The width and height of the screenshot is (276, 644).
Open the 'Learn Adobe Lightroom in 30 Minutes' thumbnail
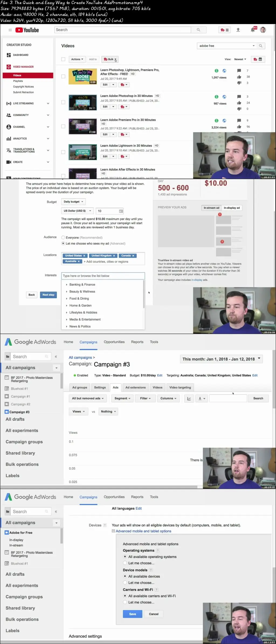(x=83, y=152)
